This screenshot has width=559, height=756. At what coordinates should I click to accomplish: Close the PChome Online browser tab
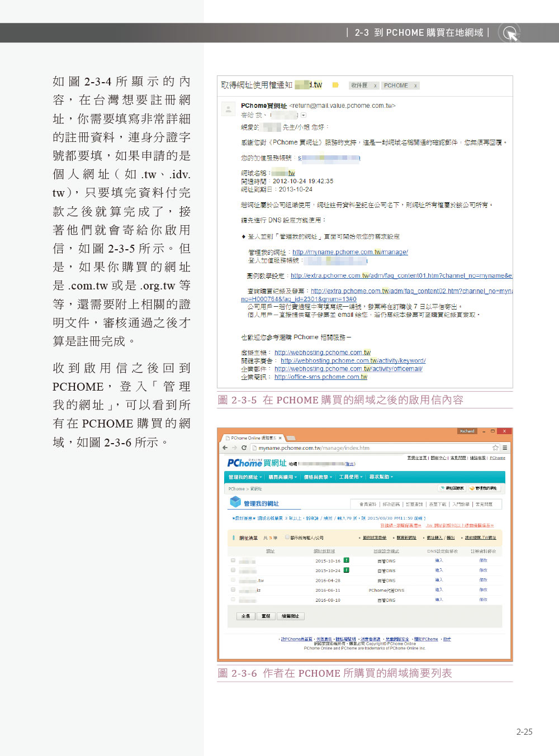click(x=280, y=438)
